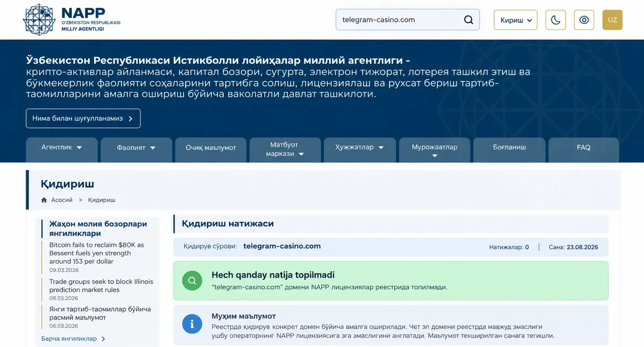Expand the Мурожаатлар menu
Viewport: 644px width, 347px height.
coord(435,150)
